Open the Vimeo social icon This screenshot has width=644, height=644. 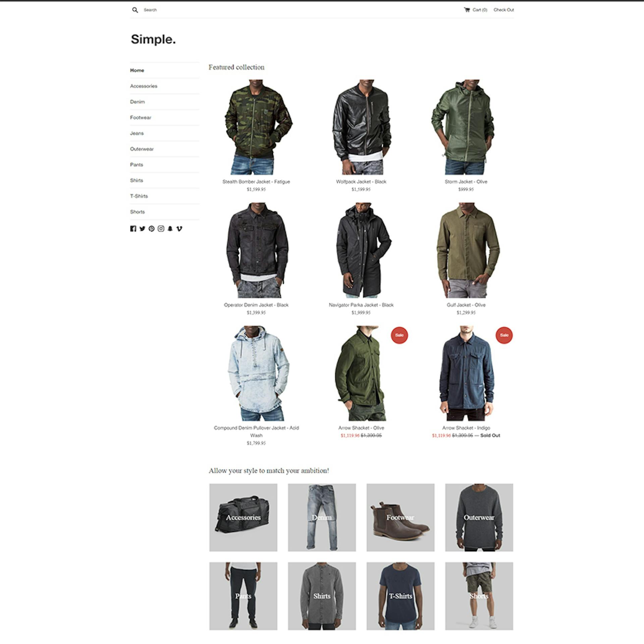point(179,229)
